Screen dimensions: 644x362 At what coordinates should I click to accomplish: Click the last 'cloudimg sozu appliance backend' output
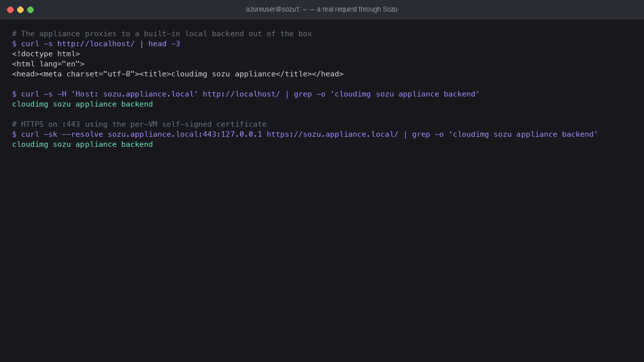83,144
